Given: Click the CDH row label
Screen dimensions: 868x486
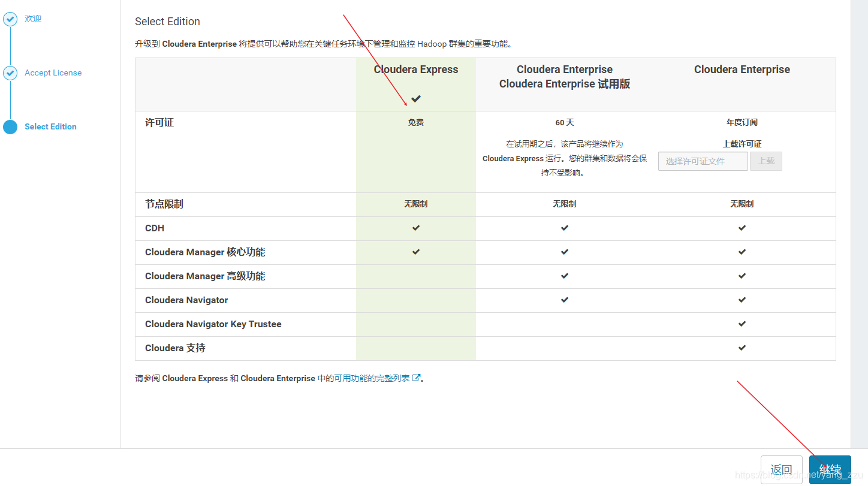Looking at the screenshot, I should [155, 228].
